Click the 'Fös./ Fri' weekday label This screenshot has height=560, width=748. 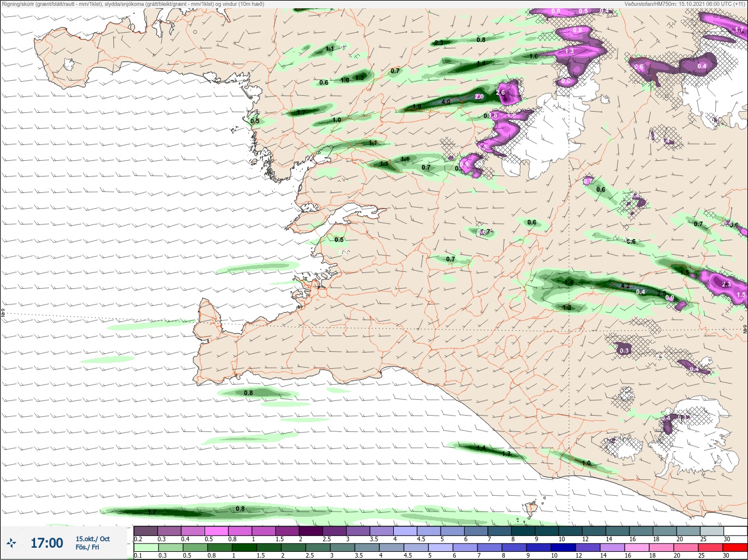[x=87, y=547]
